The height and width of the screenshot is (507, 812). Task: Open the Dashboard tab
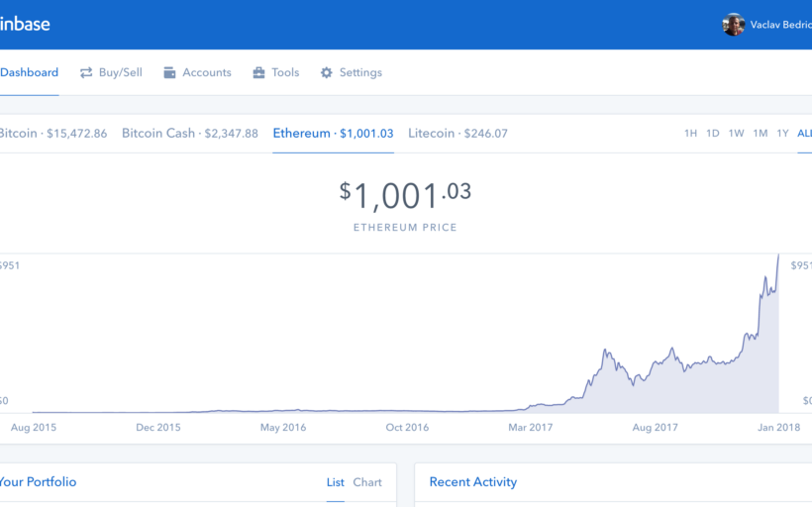point(29,72)
